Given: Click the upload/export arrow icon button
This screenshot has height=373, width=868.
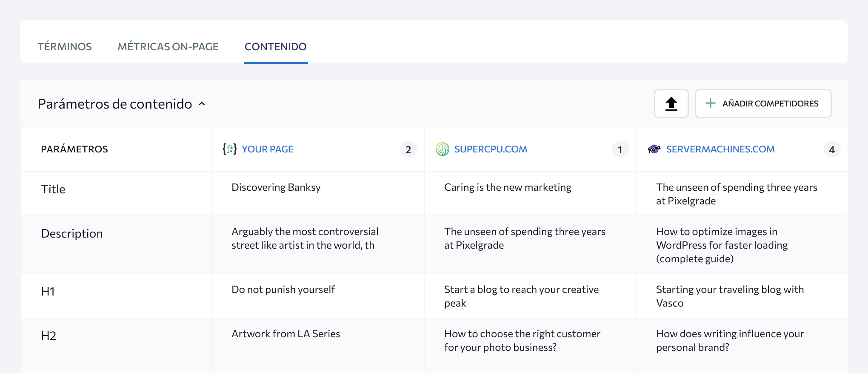Looking at the screenshot, I should pos(671,103).
